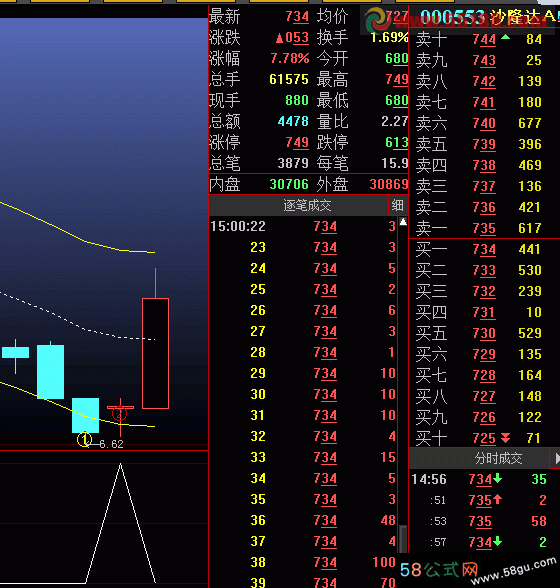The height and width of the screenshot is (588, 560).
Task: Click the red circled marker on candlestick
Action: [120, 414]
